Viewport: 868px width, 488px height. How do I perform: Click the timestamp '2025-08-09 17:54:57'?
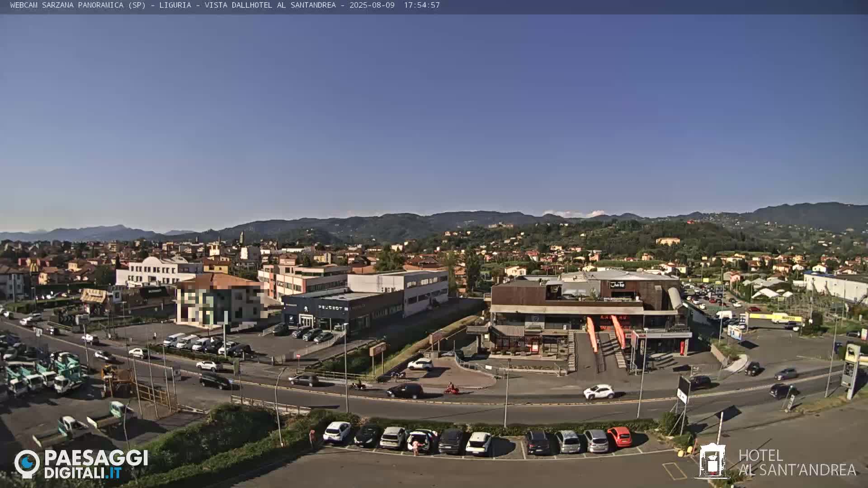394,5
